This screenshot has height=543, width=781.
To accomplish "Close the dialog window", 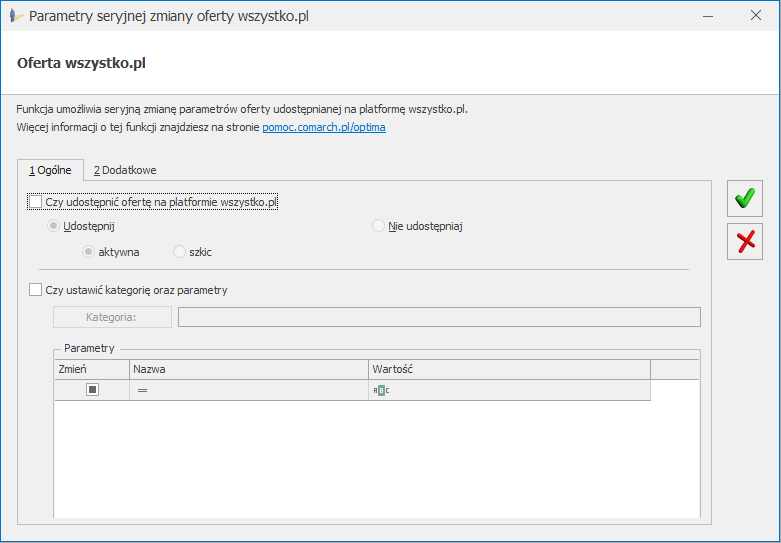I will [x=756, y=16].
